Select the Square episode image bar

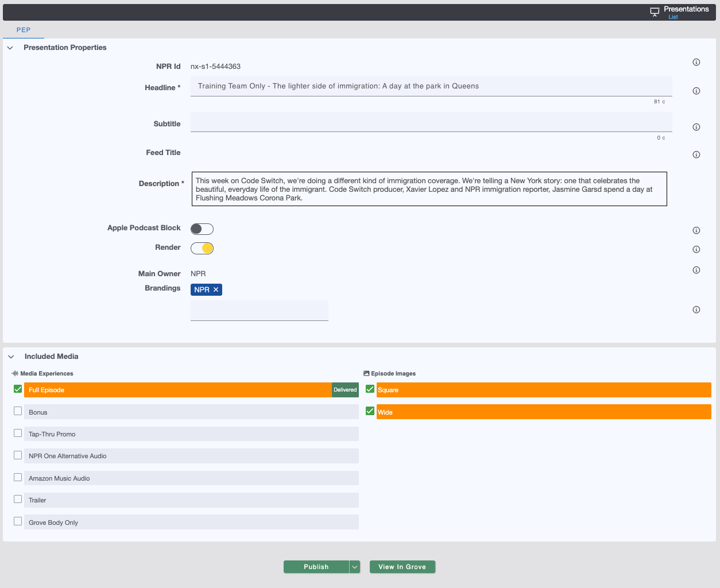coord(544,390)
